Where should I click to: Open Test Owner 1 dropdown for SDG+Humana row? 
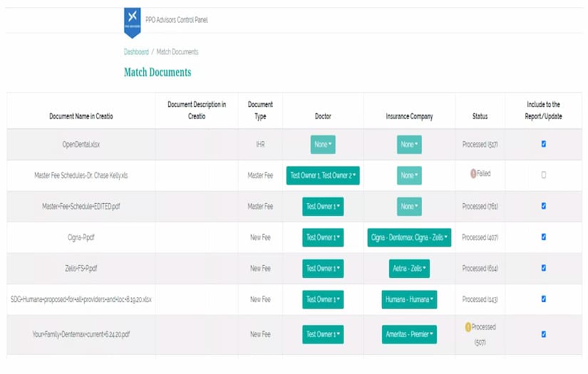(323, 299)
